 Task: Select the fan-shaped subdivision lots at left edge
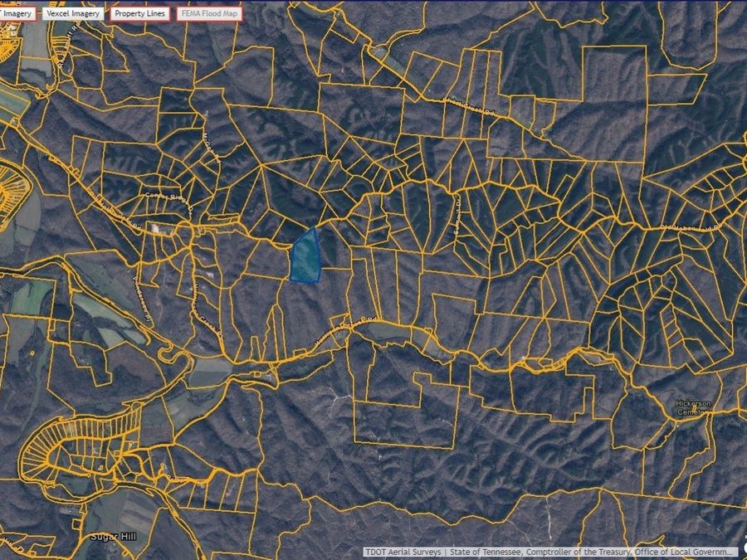12,192
